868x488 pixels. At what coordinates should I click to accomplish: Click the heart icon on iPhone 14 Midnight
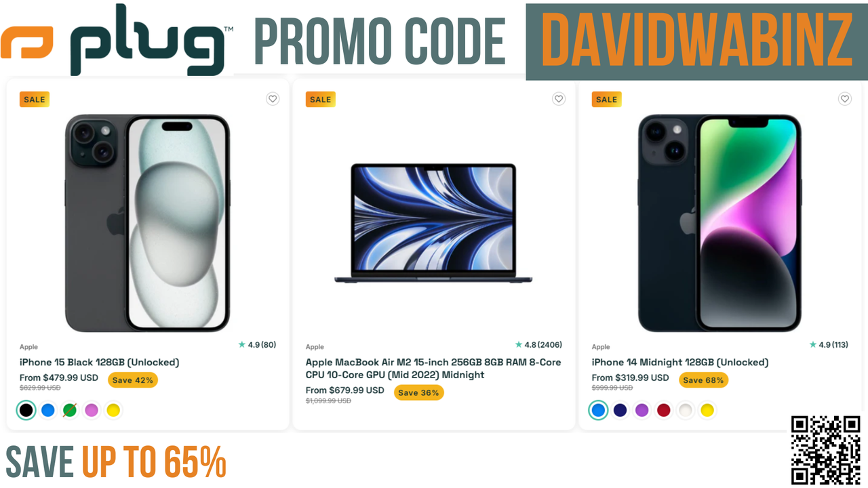click(845, 99)
